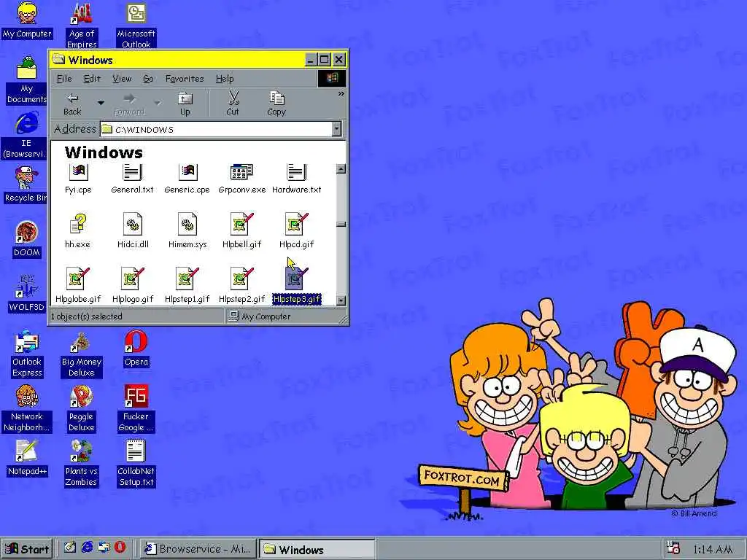The image size is (747, 560).
Task: Click the Up folder toolbar button
Action: tap(185, 104)
